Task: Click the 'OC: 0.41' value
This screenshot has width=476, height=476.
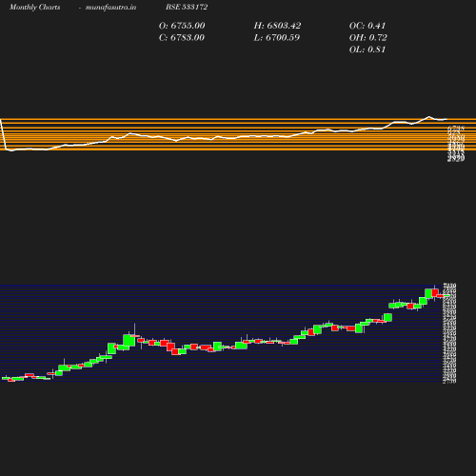Action: tap(367, 26)
